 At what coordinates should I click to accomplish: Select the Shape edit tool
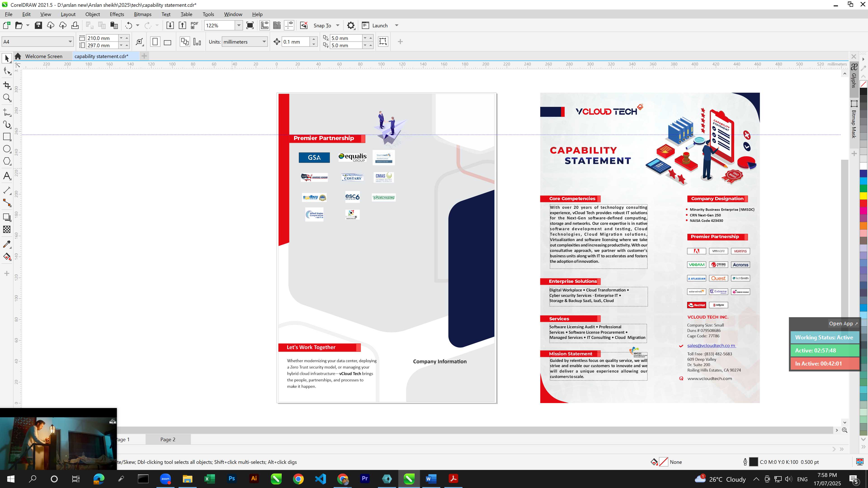click(x=7, y=71)
